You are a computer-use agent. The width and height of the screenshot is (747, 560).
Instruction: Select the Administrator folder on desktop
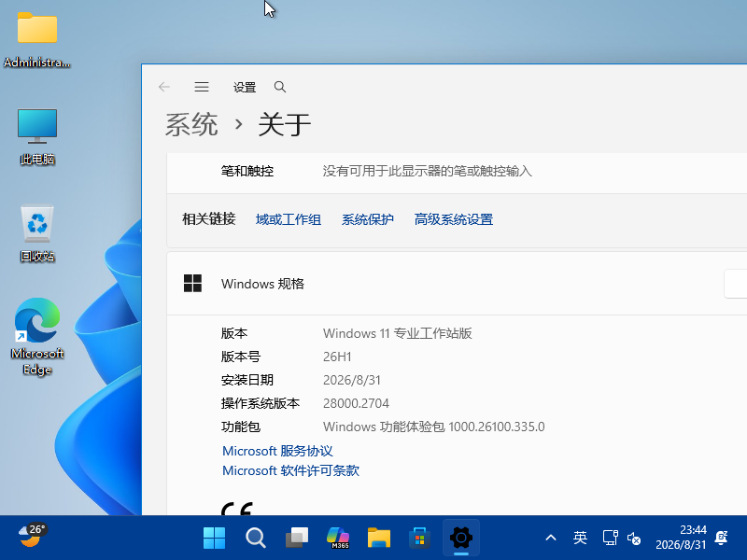pos(37,40)
